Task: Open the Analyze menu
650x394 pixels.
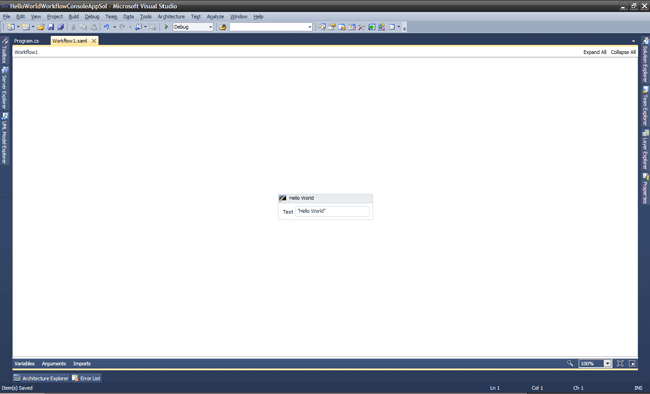Action: click(x=215, y=17)
